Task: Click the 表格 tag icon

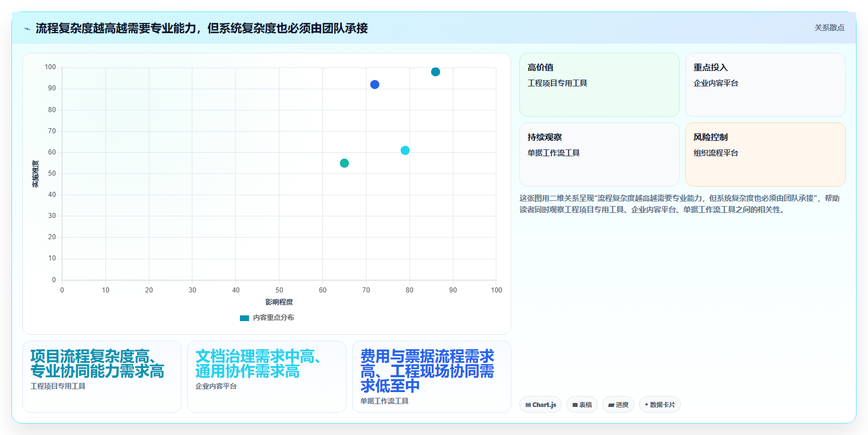Action: [x=574, y=405]
